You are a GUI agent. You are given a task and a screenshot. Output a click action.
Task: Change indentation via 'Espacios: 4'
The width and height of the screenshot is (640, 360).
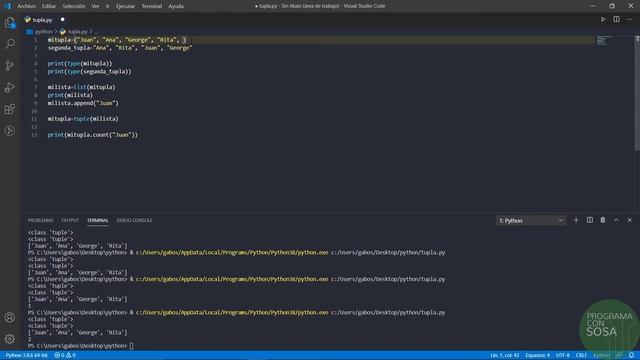point(538,355)
